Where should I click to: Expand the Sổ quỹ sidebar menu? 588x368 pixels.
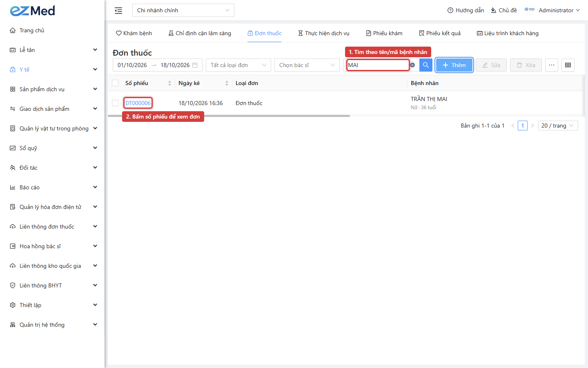[53, 148]
